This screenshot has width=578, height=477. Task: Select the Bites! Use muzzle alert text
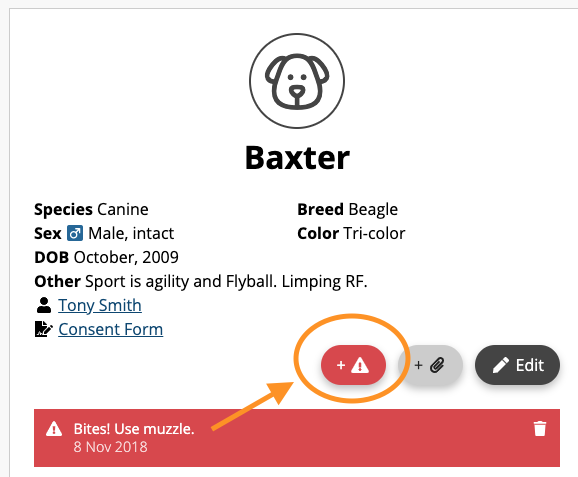point(134,429)
